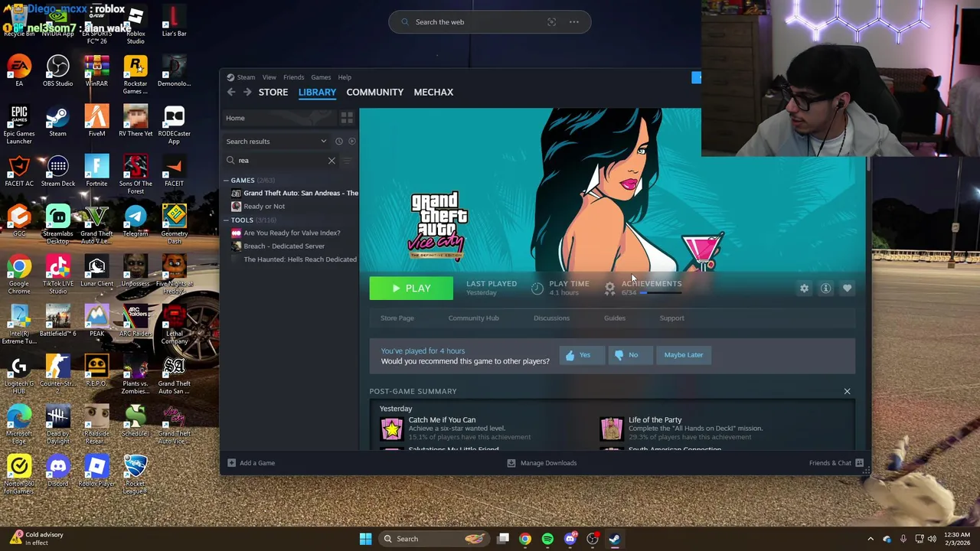Open the Windows Start button
Screen dimensions: 980x551
(x=365, y=539)
